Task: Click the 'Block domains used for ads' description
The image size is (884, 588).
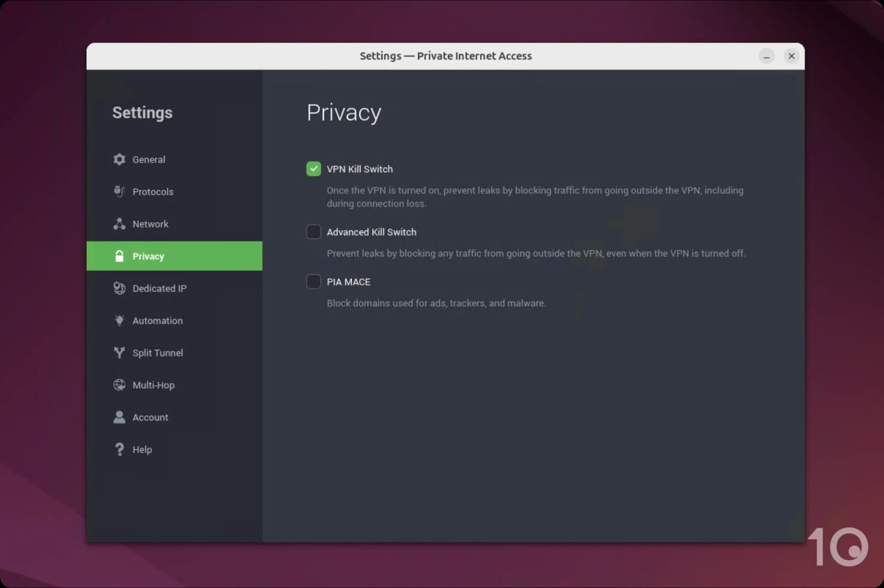Action: (436, 303)
